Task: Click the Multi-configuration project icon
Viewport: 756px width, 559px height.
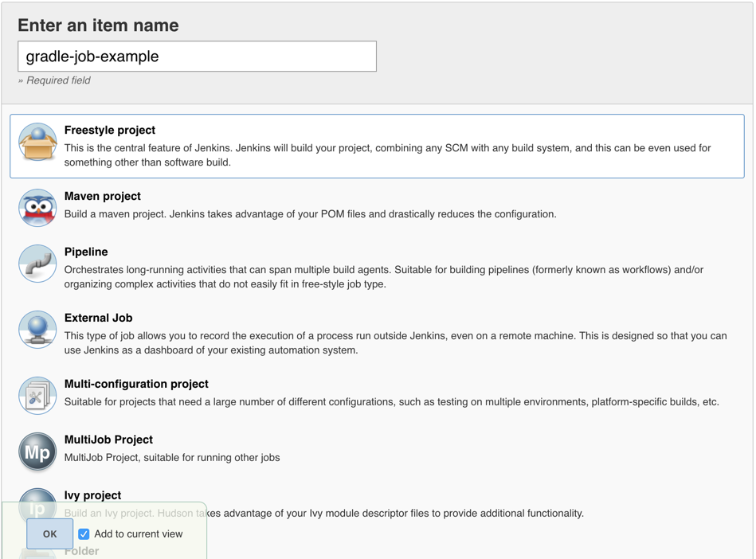Action: tap(37, 395)
